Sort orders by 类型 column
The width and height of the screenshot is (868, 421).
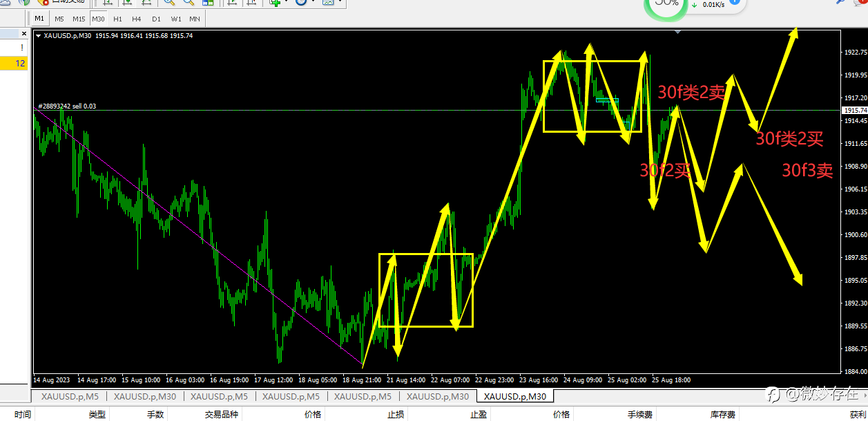tap(98, 414)
